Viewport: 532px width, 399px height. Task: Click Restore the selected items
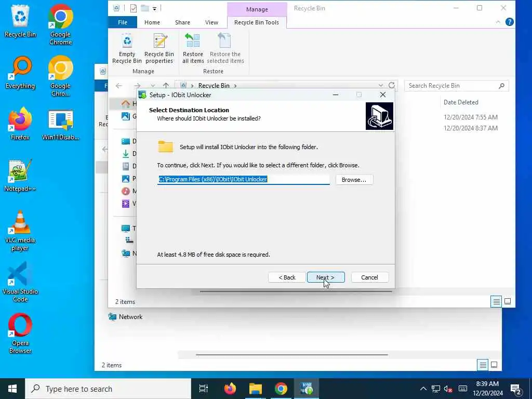225,49
